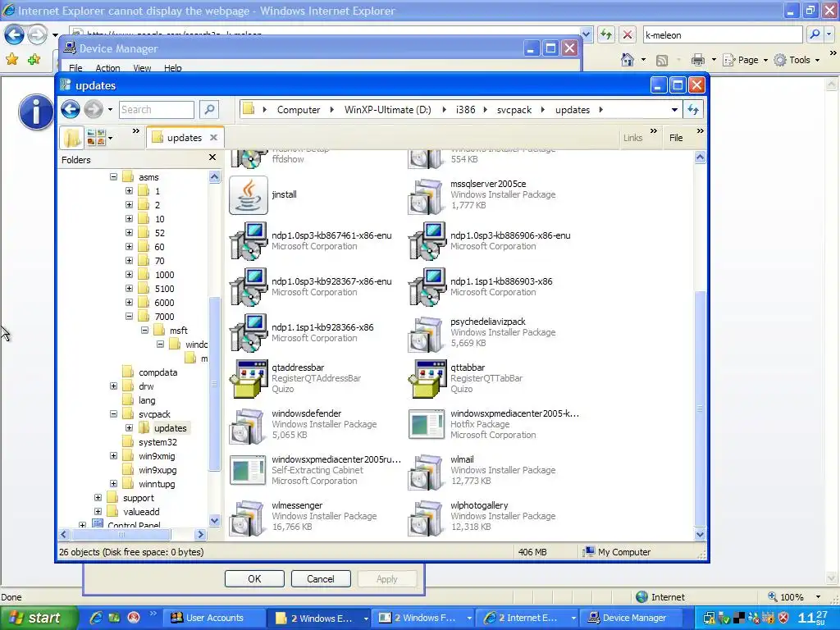Open the Help menu in Device Manager
Viewport: 840px width, 630px height.
(172, 68)
